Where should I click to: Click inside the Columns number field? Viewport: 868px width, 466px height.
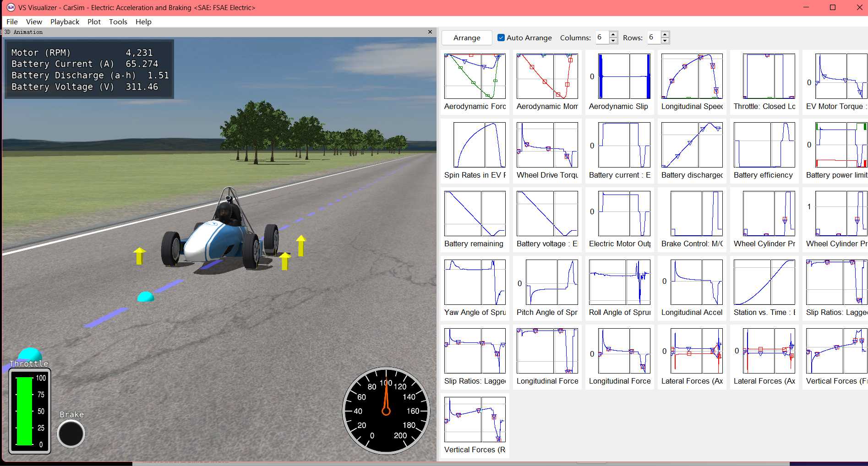coord(601,38)
